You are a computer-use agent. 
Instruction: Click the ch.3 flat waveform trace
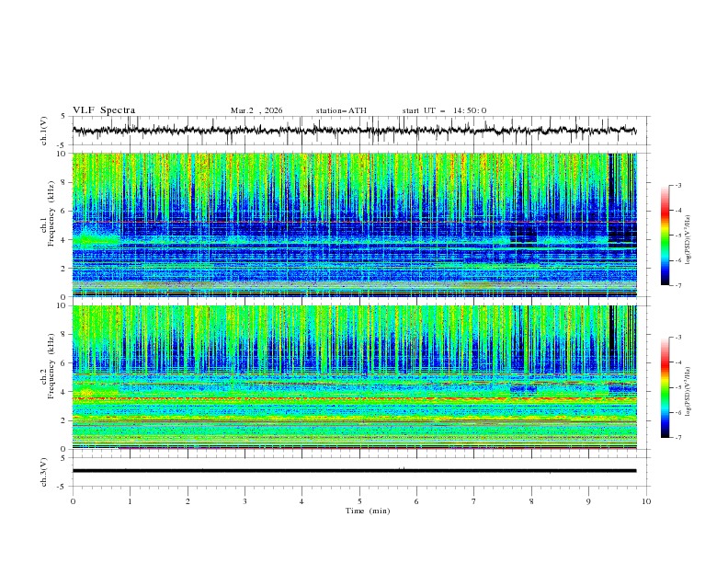tap(354, 471)
